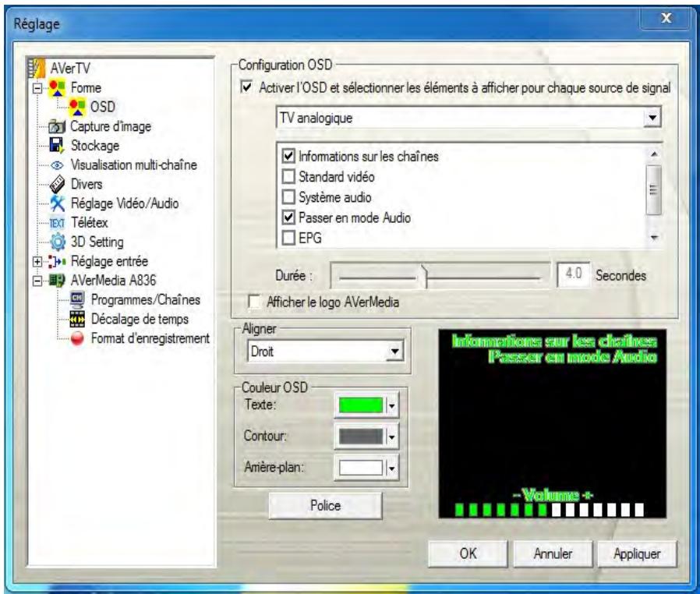The image size is (700, 594).
Task: Open the TV analogique source dropdown
Action: [x=652, y=118]
